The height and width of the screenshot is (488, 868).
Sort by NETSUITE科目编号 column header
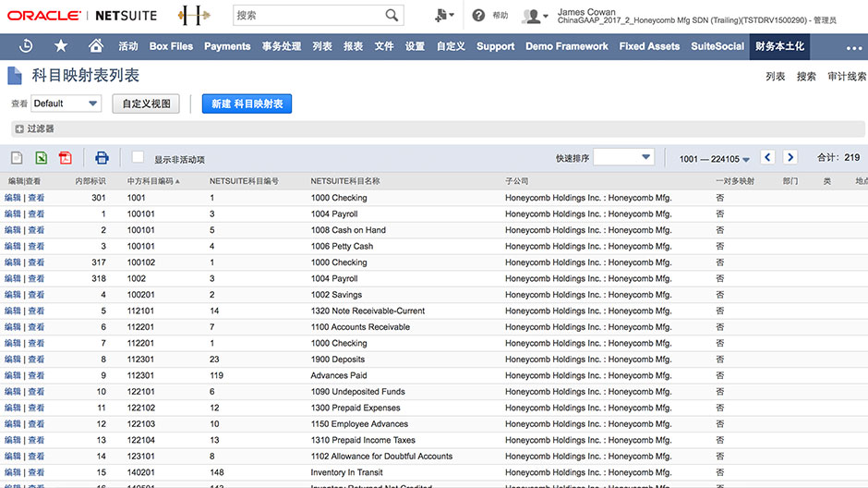pyautogui.click(x=244, y=181)
